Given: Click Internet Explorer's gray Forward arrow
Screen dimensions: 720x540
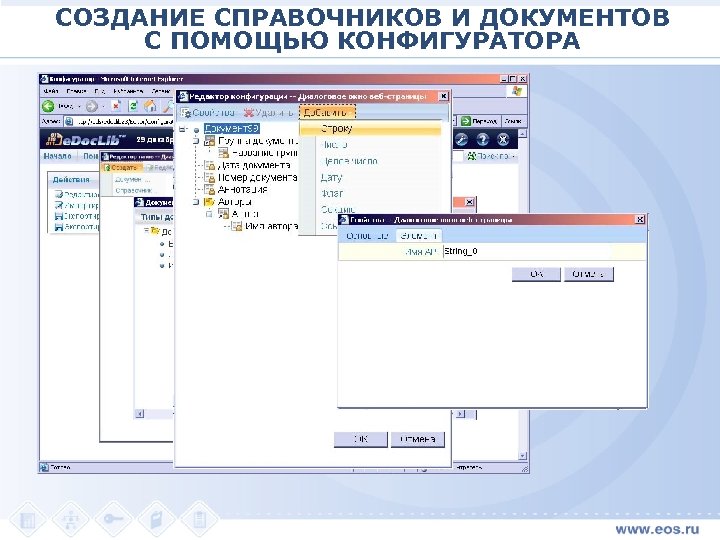Looking at the screenshot, I should (92, 107).
